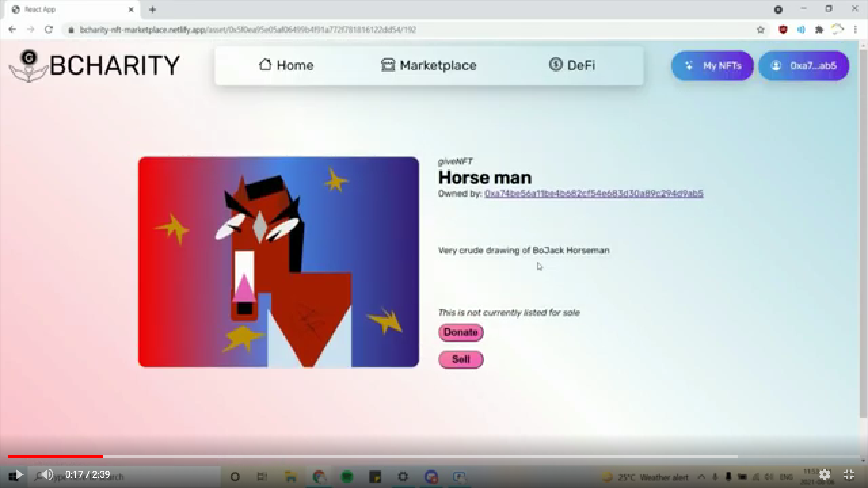Open the DeFi page
Image resolution: width=868 pixels, height=488 pixels.
tap(572, 66)
